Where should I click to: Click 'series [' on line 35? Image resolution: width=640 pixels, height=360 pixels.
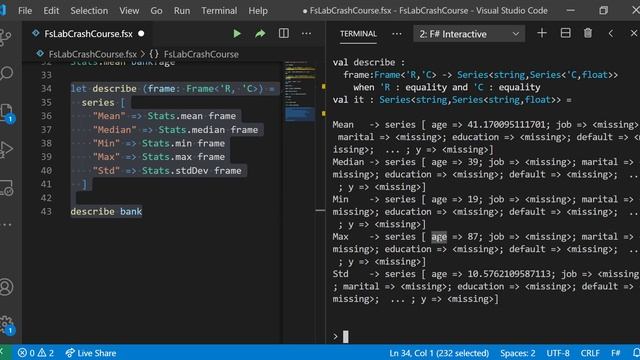pyautogui.click(x=103, y=102)
